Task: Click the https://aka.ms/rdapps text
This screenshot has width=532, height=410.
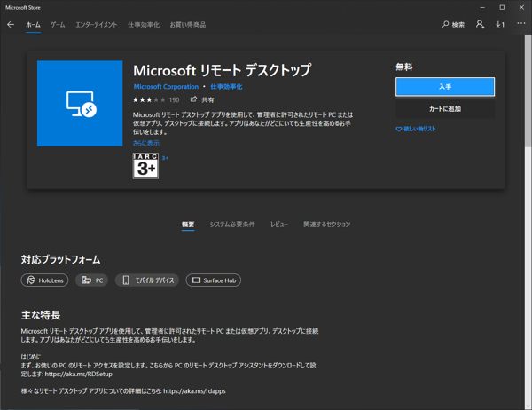Action: (194, 391)
